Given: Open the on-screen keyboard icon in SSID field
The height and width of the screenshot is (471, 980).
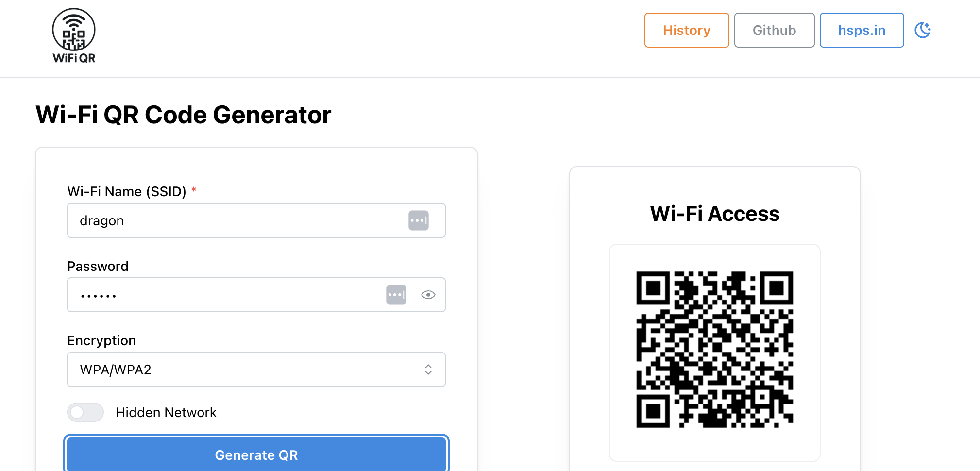Looking at the screenshot, I should 419,220.
